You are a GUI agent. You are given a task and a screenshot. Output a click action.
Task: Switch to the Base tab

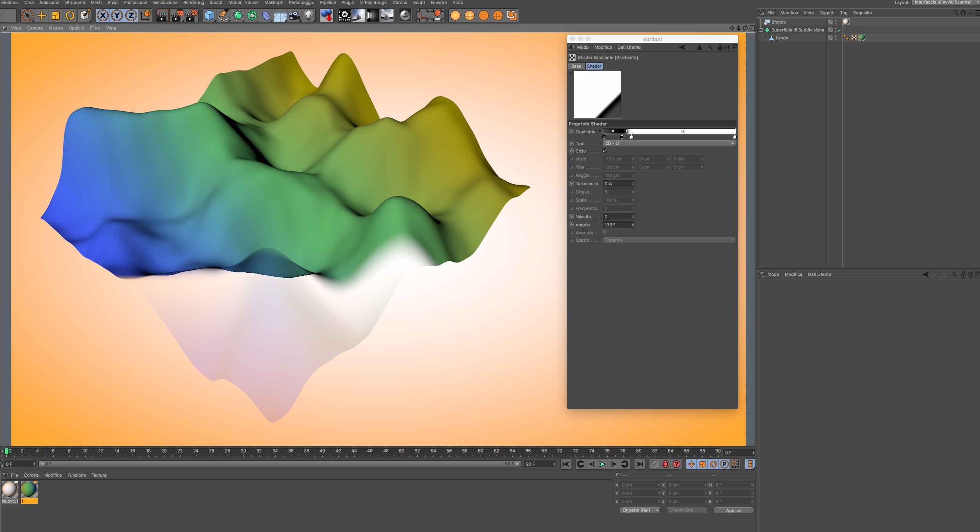[576, 66]
